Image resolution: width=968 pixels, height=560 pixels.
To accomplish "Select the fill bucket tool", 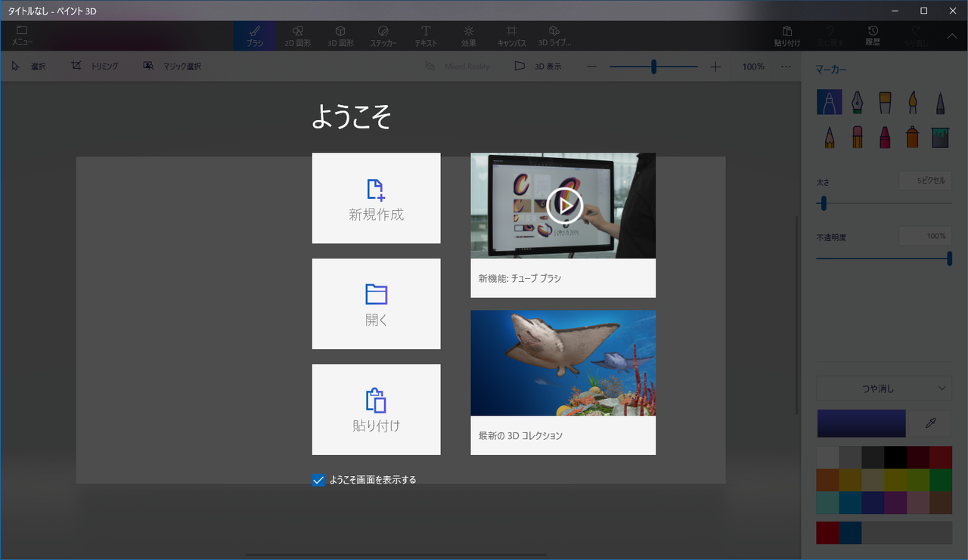I will click(x=939, y=137).
